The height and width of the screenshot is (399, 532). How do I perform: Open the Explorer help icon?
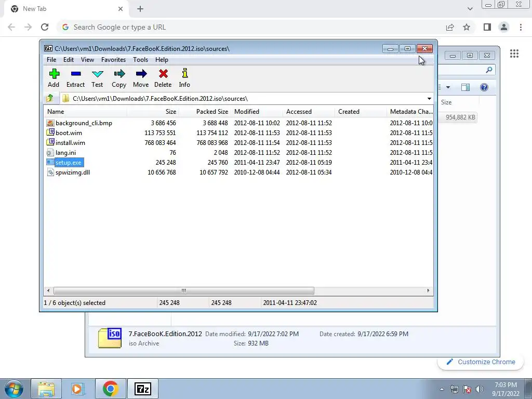tap(484, 87)
